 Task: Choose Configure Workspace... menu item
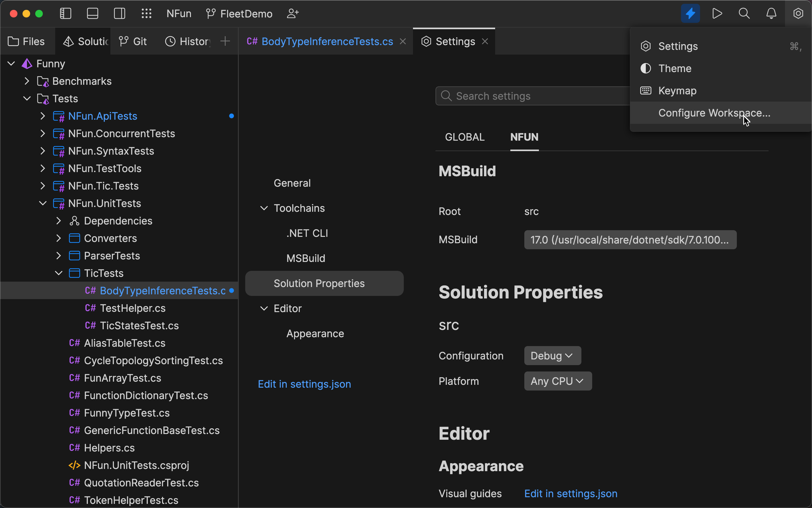(x=721, y=113)
